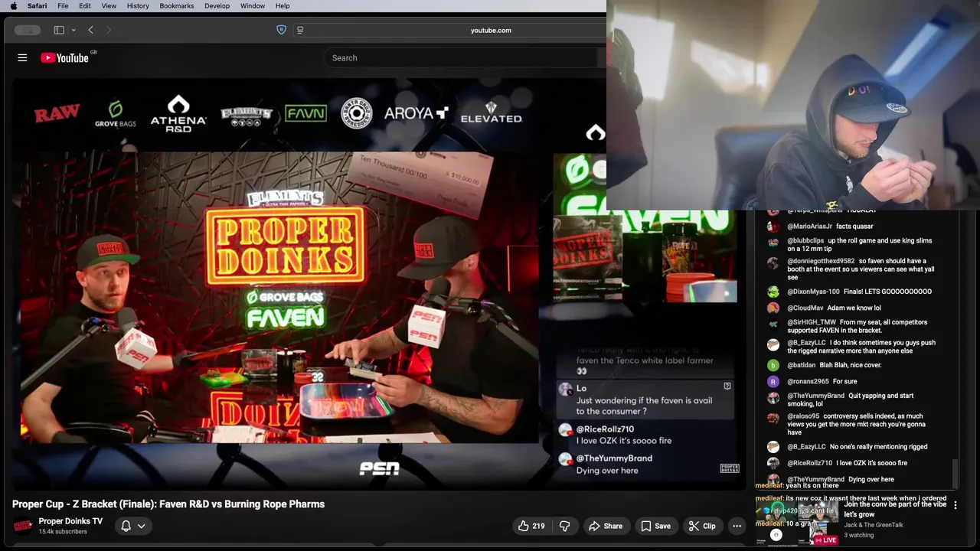
Task: Open 'Join the conv be part of the vibe' title
Action: [895, 509]
